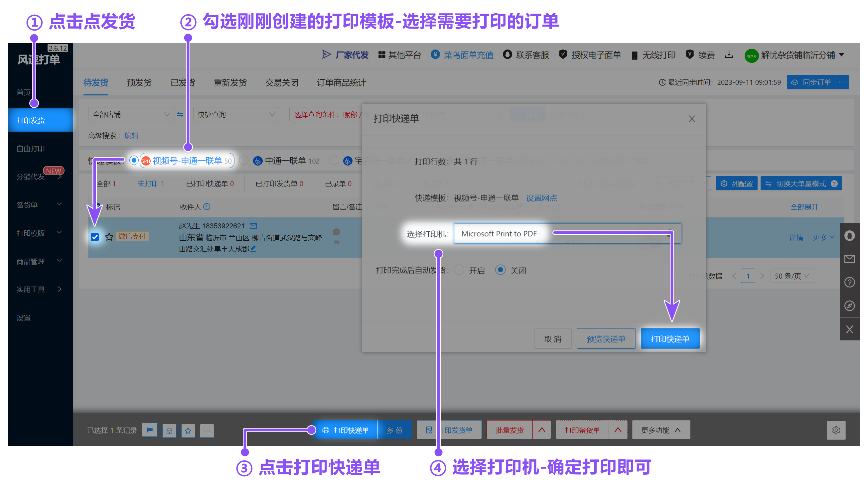Open the 全部店铺 dropdown
This screenshot has height=484, width=868.
(131, 114)
